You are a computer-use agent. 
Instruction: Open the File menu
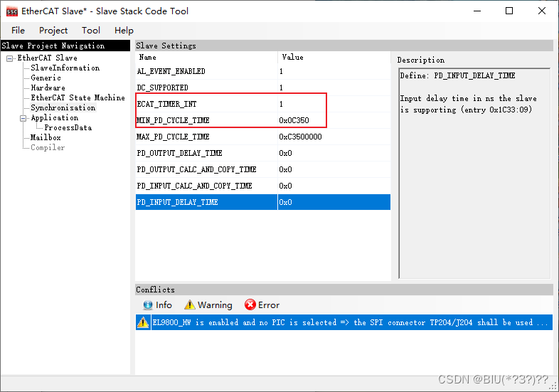(18, 31)
